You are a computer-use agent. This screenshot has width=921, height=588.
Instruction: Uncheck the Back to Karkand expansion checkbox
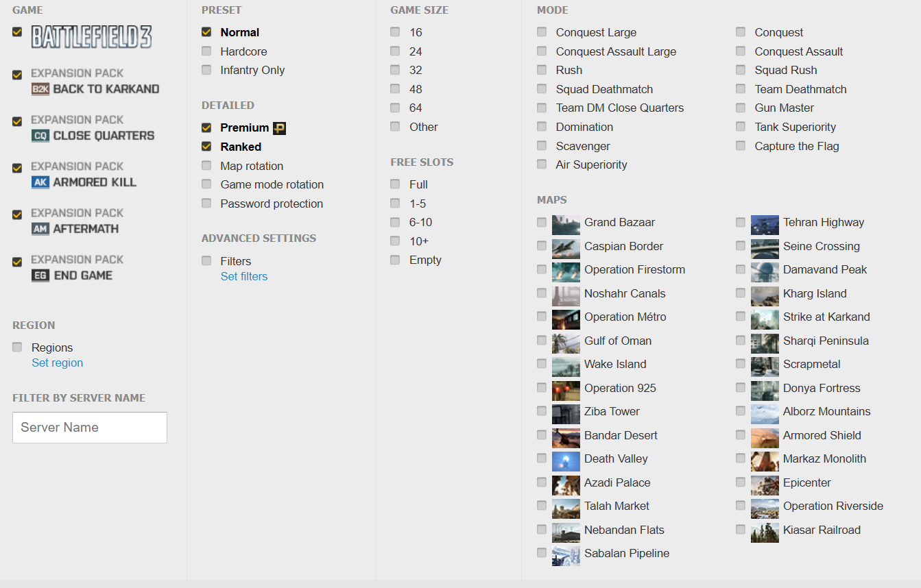coord(17,75)
